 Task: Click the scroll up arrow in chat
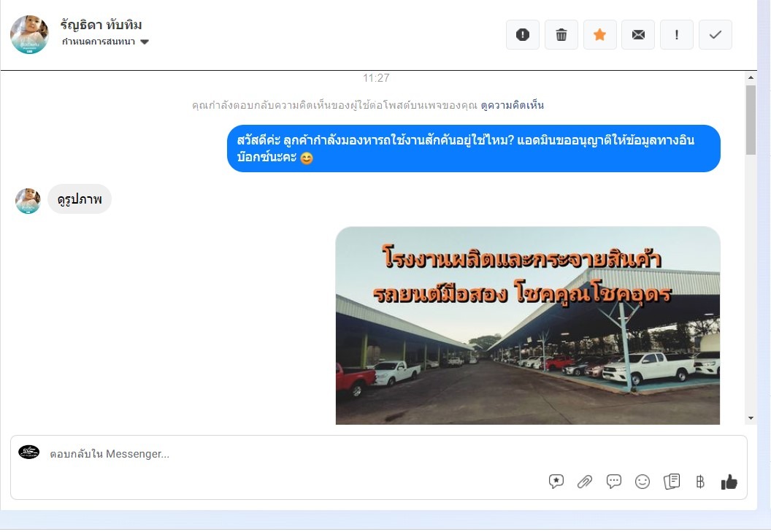(x=751, y=77)
